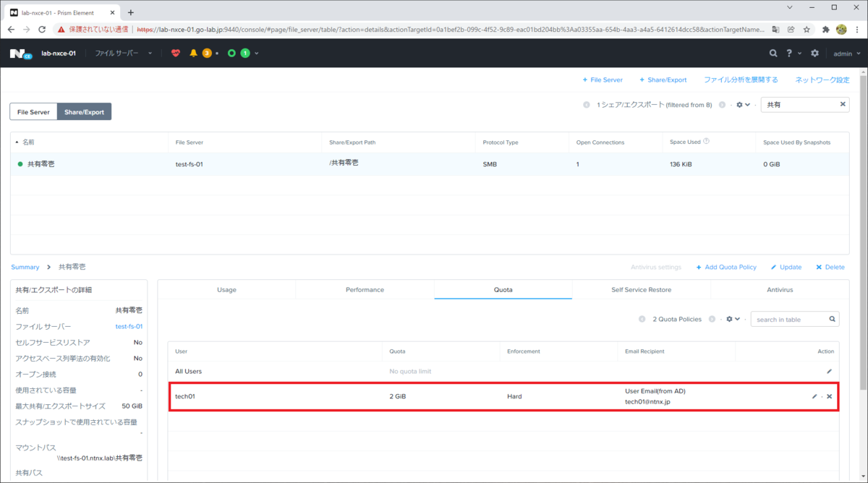This screenshot has height=483, width=868.
Task: Expand the tasks dropdown chevron in header
Action: pos(257,54)
